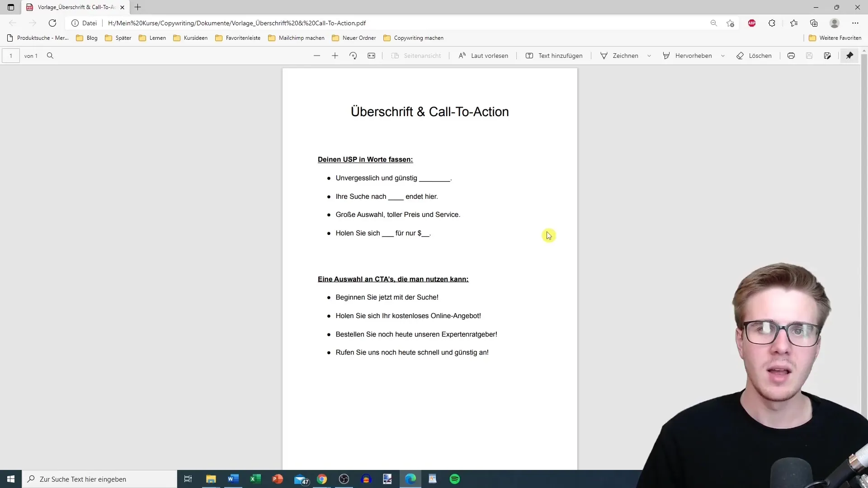Click the refresh/reload page icon
This screenshot has height=488, width=868.
point(52,23)
